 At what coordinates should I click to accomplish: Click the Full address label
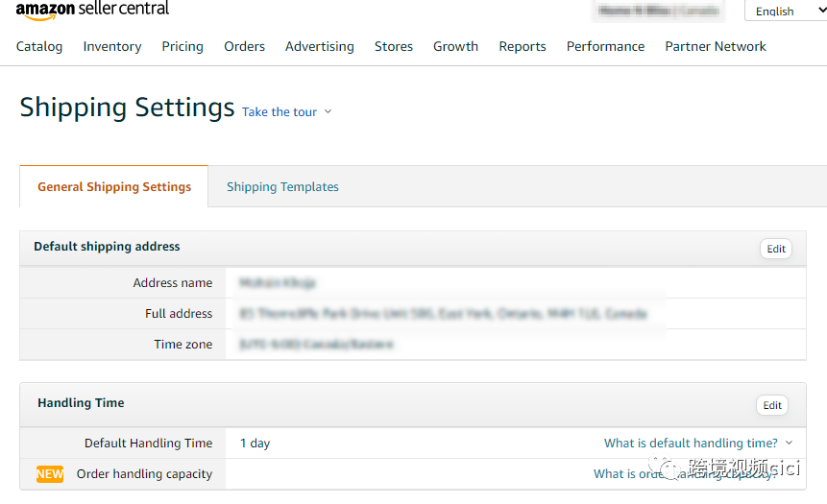pyautogui.click(x=179, y=313)
